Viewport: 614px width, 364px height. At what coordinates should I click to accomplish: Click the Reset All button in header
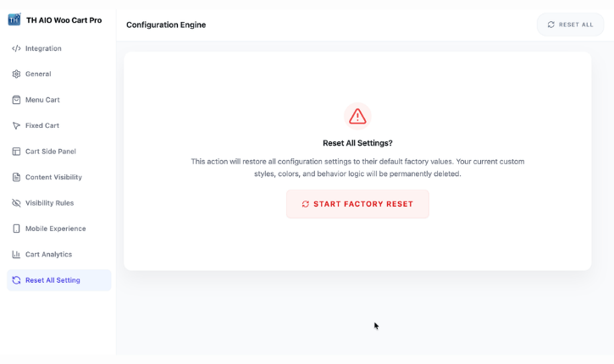[570, 25]
